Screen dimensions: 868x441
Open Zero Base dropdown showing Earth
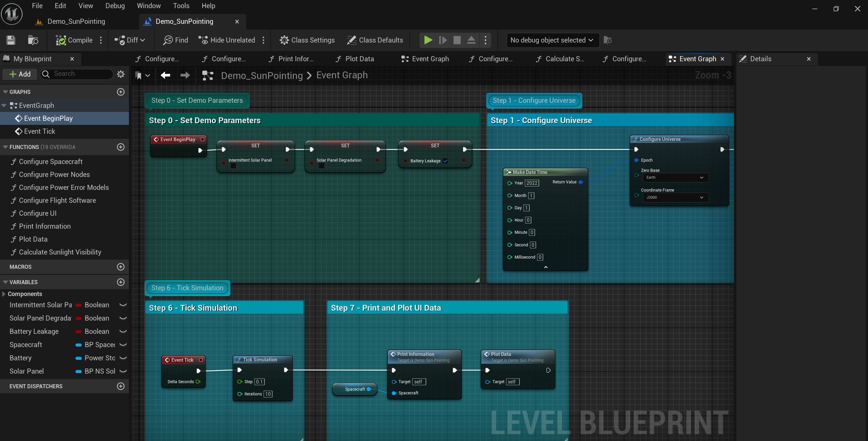[675, 177]
